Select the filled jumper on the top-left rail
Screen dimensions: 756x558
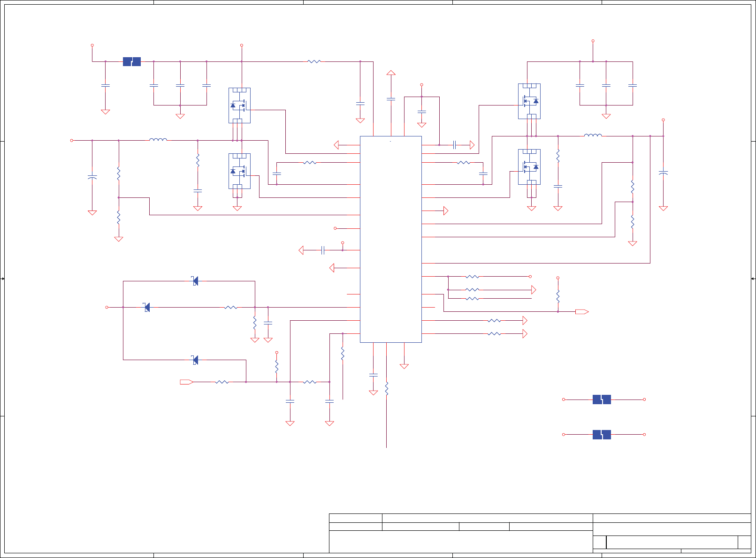132,61
